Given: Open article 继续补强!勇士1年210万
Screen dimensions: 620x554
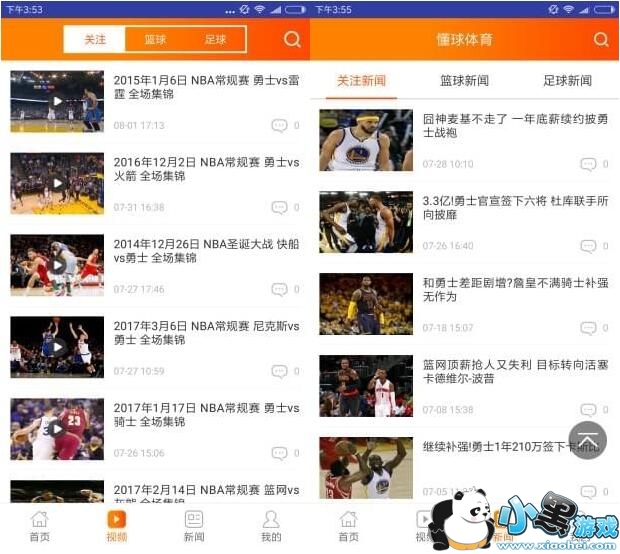Looking at the screenshot, I should point(510,446).
